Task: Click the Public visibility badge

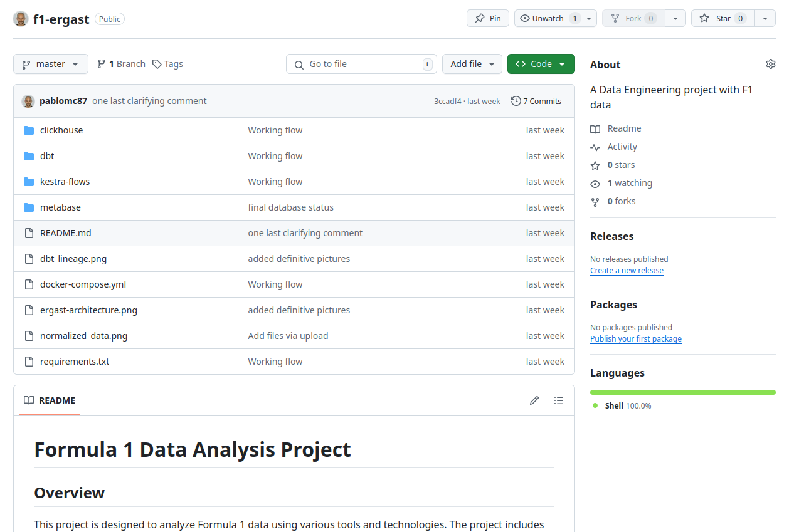Action: coord(110,19)
